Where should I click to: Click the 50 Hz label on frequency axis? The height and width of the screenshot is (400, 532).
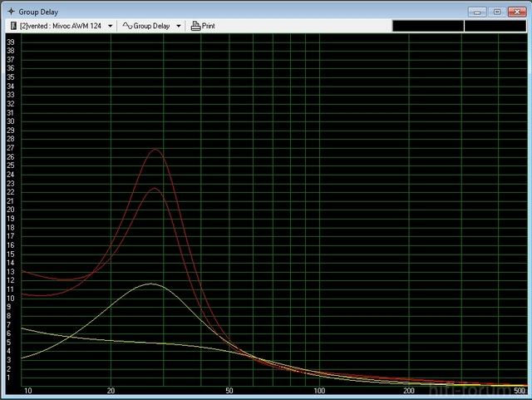(x=229, y=391)
